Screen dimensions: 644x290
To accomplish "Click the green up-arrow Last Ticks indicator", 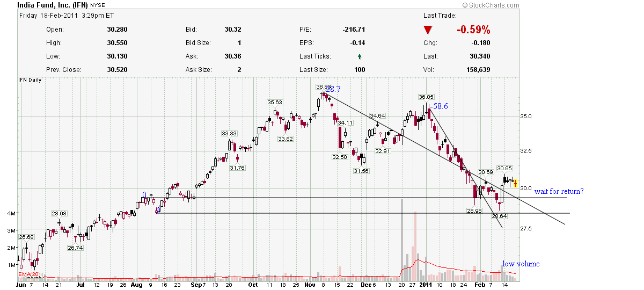I will coord(360,56).
